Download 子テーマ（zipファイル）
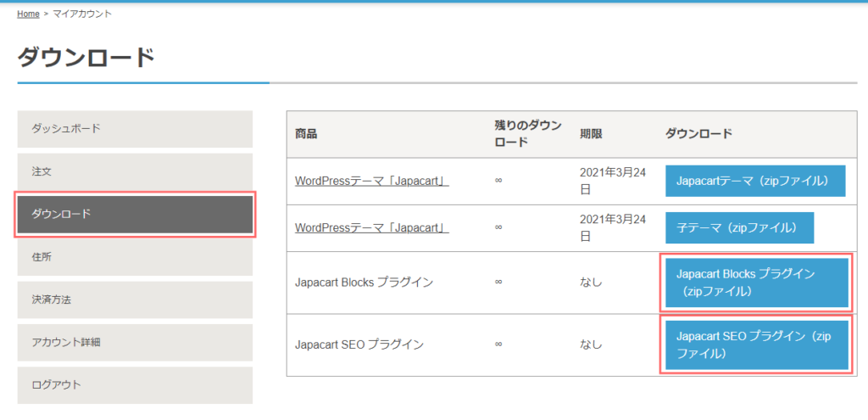Screen dimensions: 868x420 [x=739, y=227]
